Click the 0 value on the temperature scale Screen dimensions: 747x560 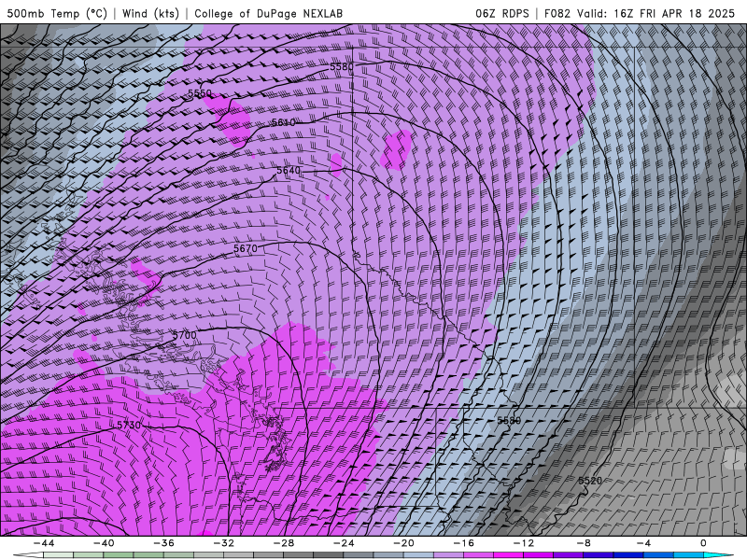pyautogui.click(x=704, y=543)
